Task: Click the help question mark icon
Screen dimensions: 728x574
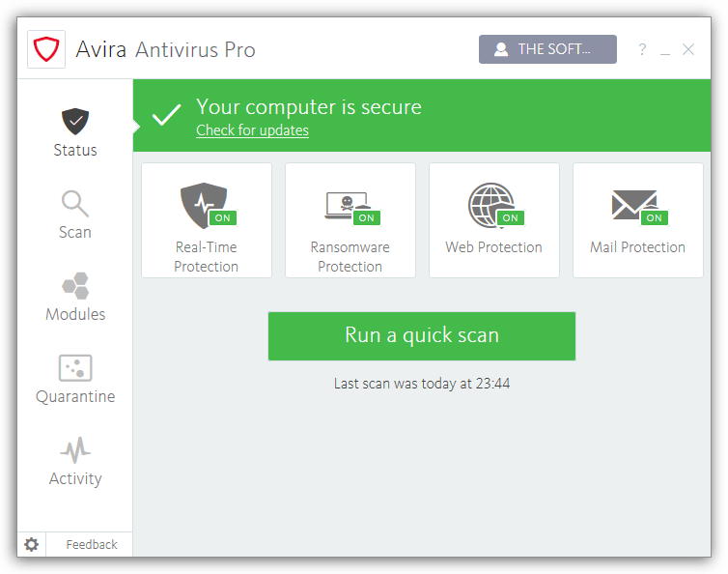Action: (x=642, y=50)
